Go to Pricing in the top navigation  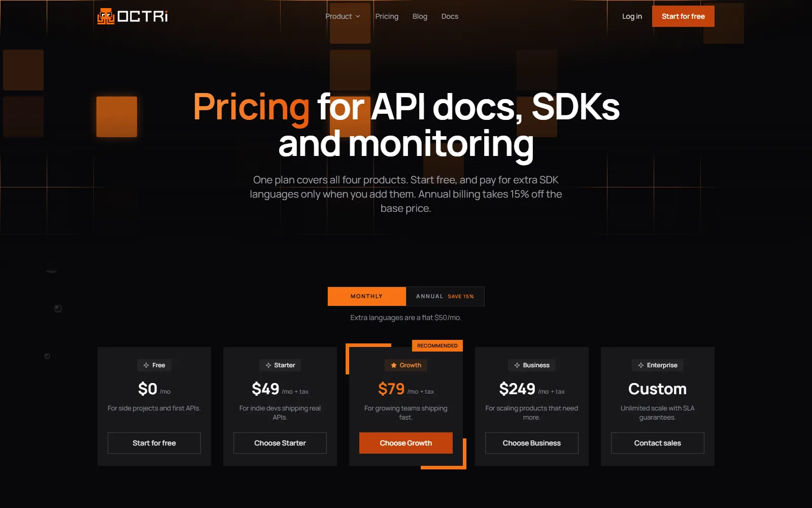pos(387,16)
